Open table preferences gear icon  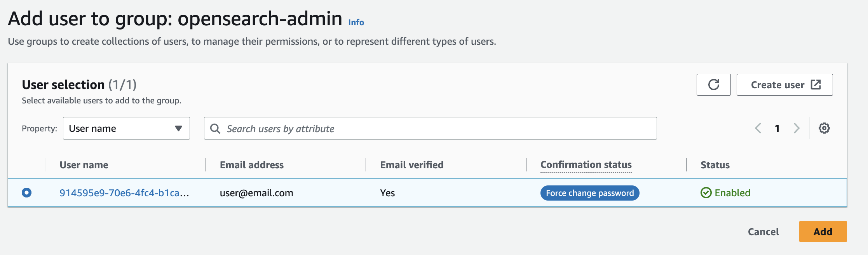pos(824,128)
